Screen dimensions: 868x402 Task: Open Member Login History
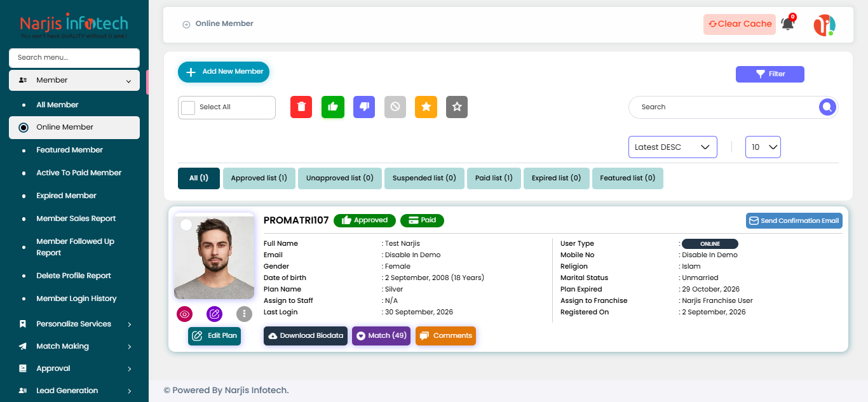coord(76,298)
